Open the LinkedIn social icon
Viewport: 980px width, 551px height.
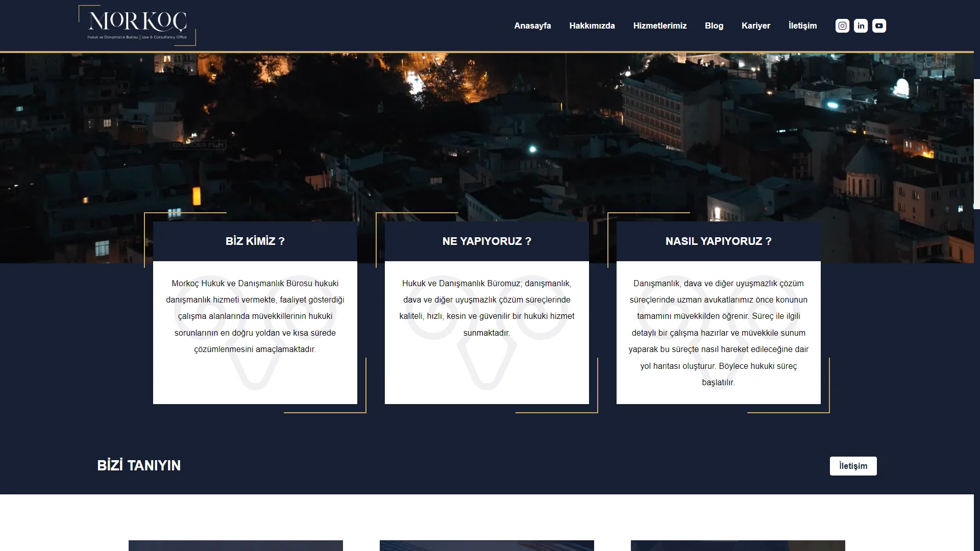[x=861, y=26]
